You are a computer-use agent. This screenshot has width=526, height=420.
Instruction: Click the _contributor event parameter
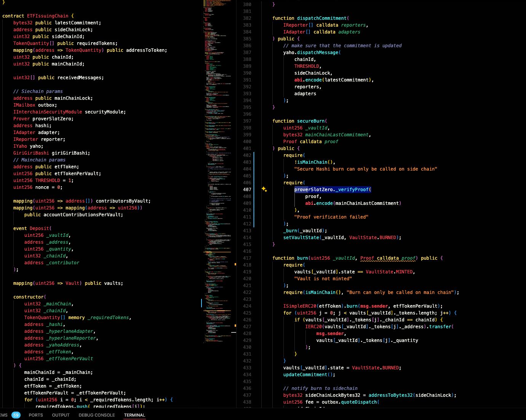pyautogui.click(x=63, y=263)
